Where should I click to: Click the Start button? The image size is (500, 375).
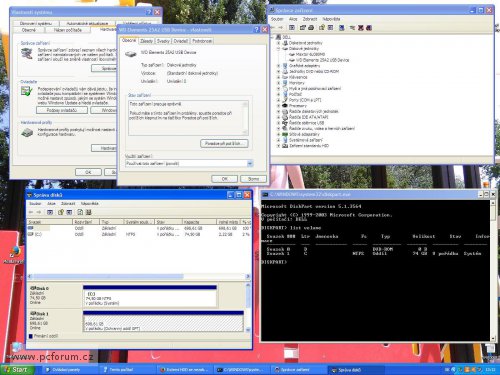[17, 369]
